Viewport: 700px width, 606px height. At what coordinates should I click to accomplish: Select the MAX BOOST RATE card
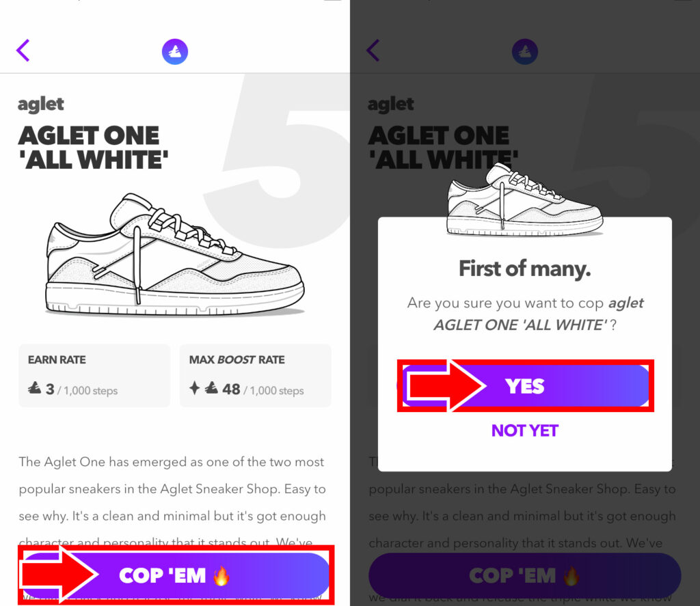(x=256, y=376)
